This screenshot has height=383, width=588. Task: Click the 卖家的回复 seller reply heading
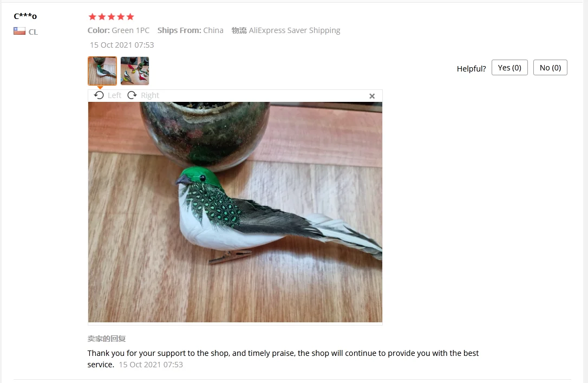coord(107,339)
